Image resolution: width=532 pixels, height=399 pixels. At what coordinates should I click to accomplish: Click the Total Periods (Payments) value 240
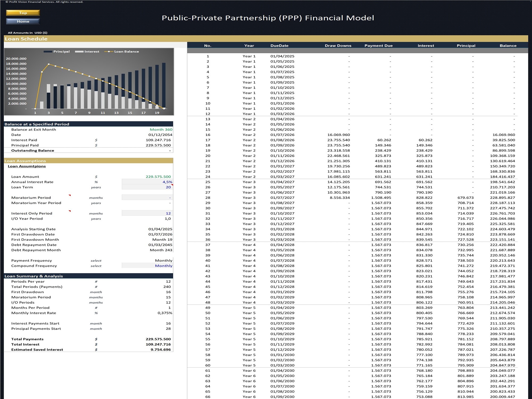click(x=167, y=286)
